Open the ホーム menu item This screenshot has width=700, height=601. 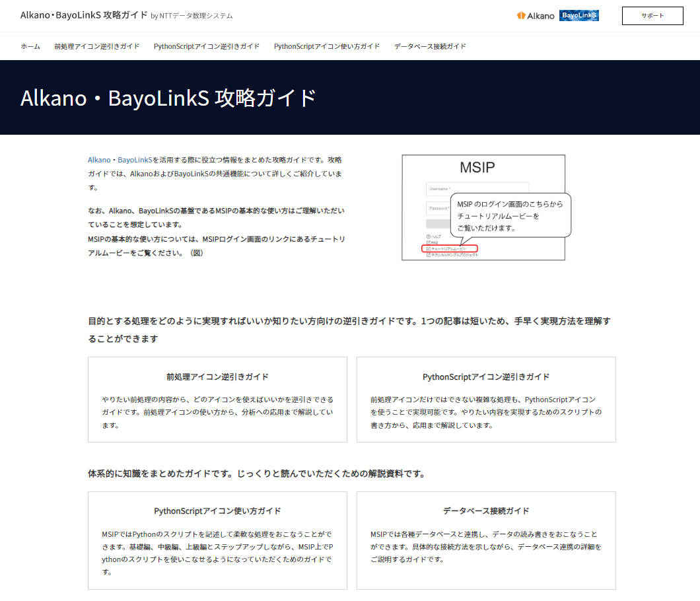(x=30, y=46)
